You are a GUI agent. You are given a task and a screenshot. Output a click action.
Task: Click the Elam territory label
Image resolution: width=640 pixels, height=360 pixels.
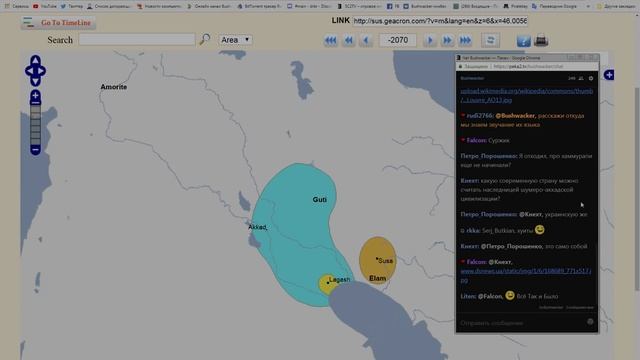378,278
